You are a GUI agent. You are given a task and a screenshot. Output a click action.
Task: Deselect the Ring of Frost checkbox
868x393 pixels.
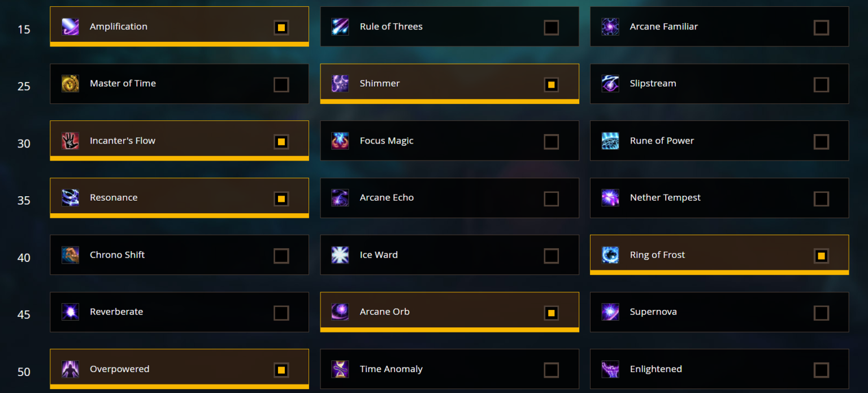pos(821,256)
